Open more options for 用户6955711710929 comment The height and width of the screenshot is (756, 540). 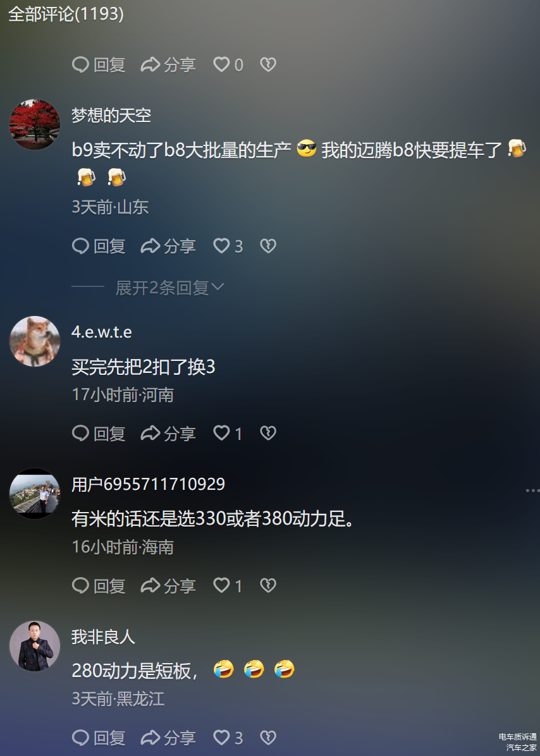[532, 491]
